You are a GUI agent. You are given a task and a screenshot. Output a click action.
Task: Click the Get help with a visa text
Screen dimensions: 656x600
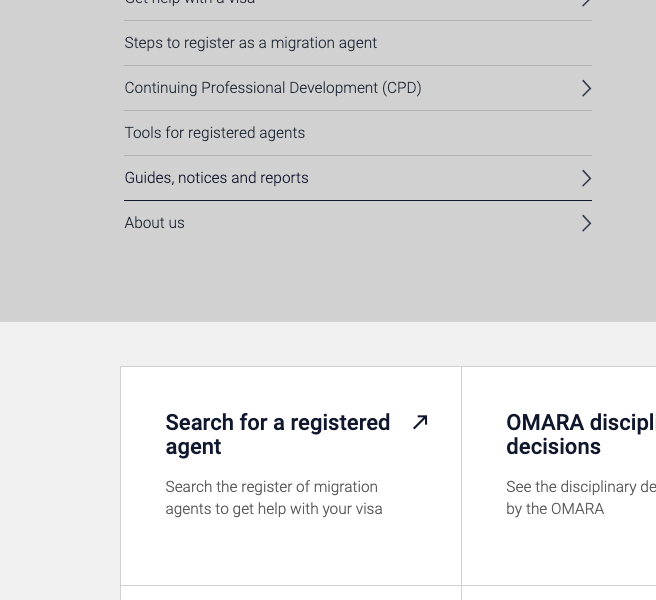(190, 3)
